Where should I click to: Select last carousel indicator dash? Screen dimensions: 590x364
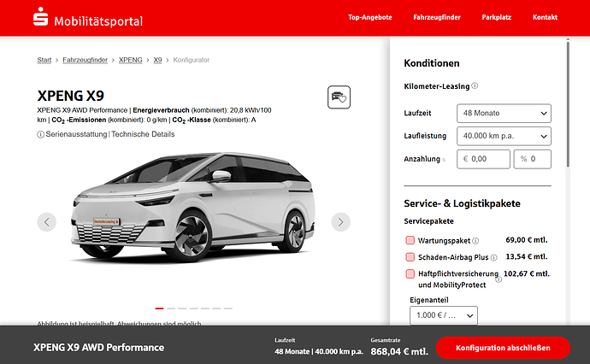(x=228, y=308)
